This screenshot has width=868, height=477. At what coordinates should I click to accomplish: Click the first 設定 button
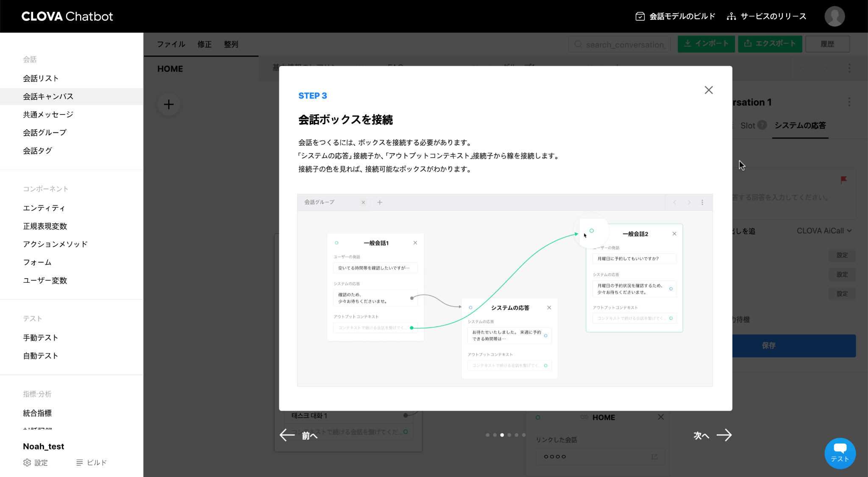click(x=842, y=255)
